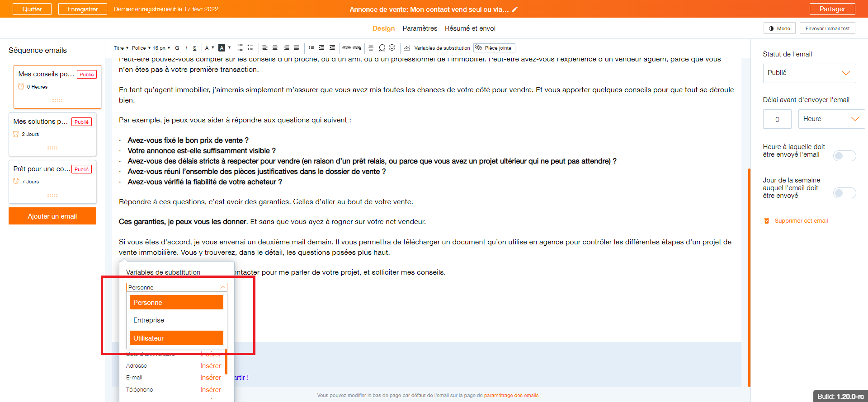Screen dimensions: 868x402
Task: Expand the Publié status dropdown
Action: [809, 73]
